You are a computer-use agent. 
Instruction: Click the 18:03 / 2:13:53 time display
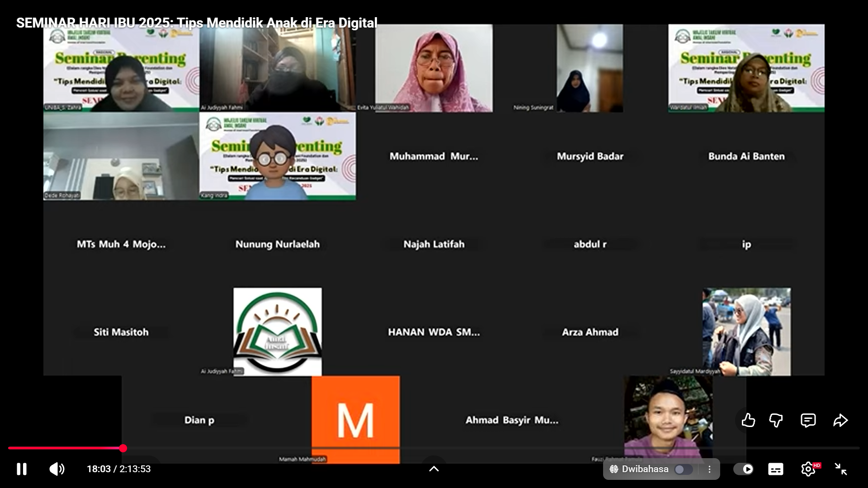tap(119, 469)
